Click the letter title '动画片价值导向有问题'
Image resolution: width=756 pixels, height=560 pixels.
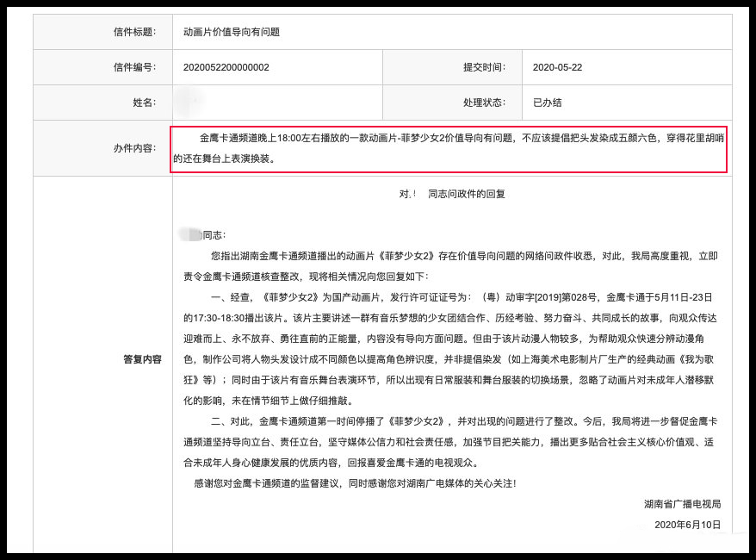tap(232, 32)
